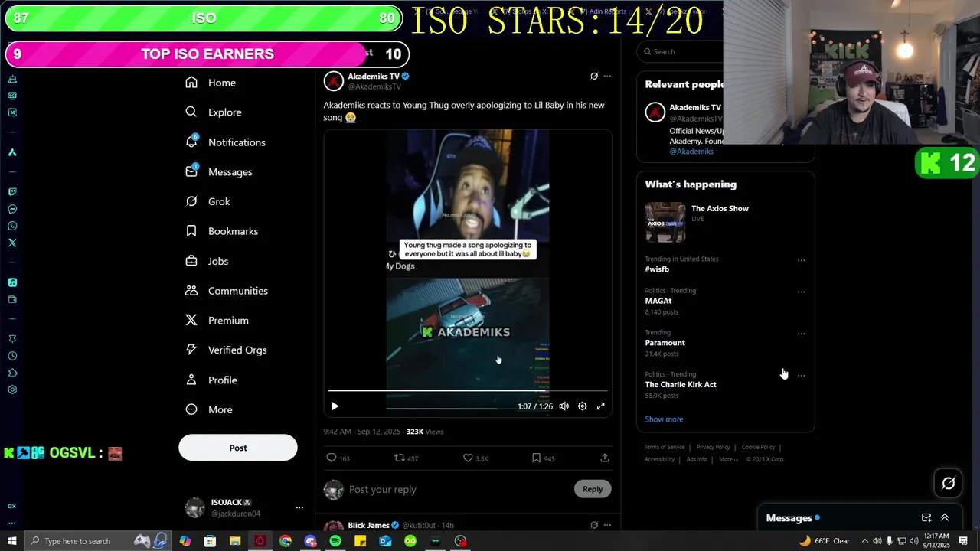980x551 pixels.
Task: Seek on the video progress bar
Action: (468, 391)
